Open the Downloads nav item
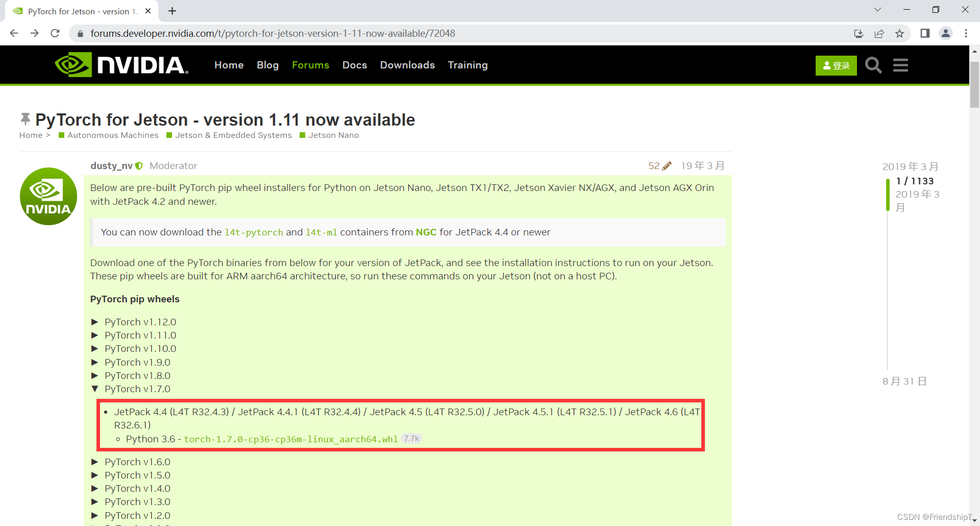This screenshot has height=526, width=980. coord(407,65)
